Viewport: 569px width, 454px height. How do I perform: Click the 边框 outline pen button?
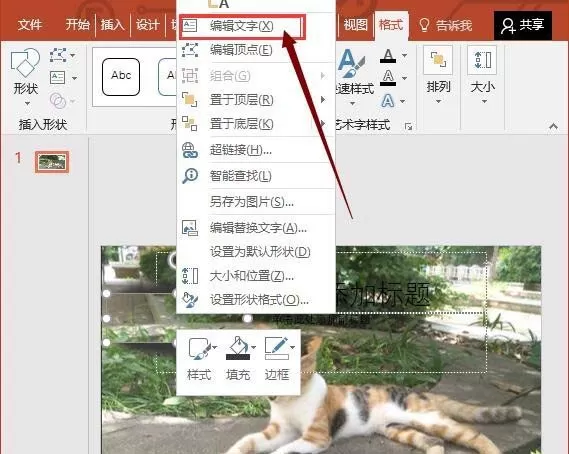click(277, 359)
